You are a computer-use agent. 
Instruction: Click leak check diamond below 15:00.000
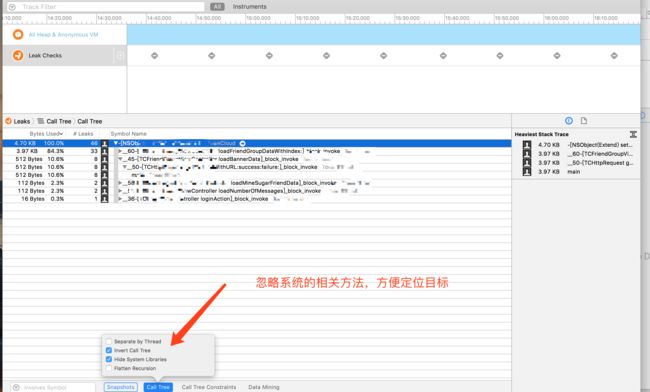pyautogui.click(x=269, y=55)
